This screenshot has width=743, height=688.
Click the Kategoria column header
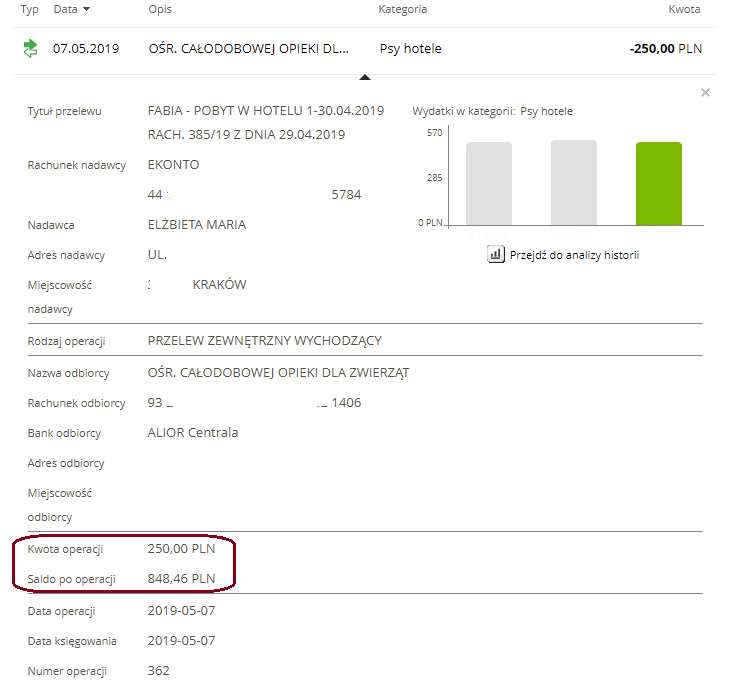403,10
